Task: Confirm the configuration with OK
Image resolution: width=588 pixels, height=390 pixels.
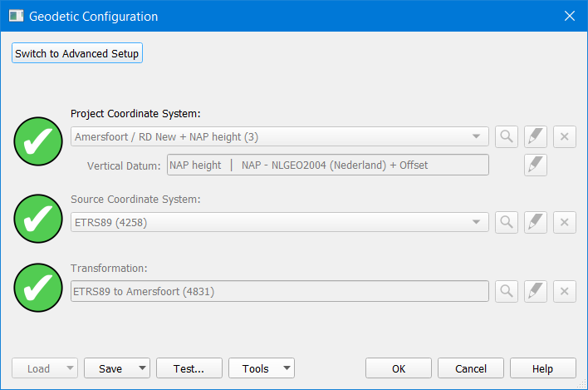Action: tap(399, 368)
